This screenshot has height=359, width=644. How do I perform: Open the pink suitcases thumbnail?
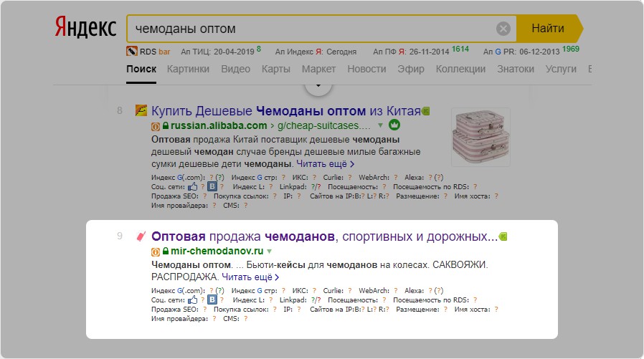480,137
